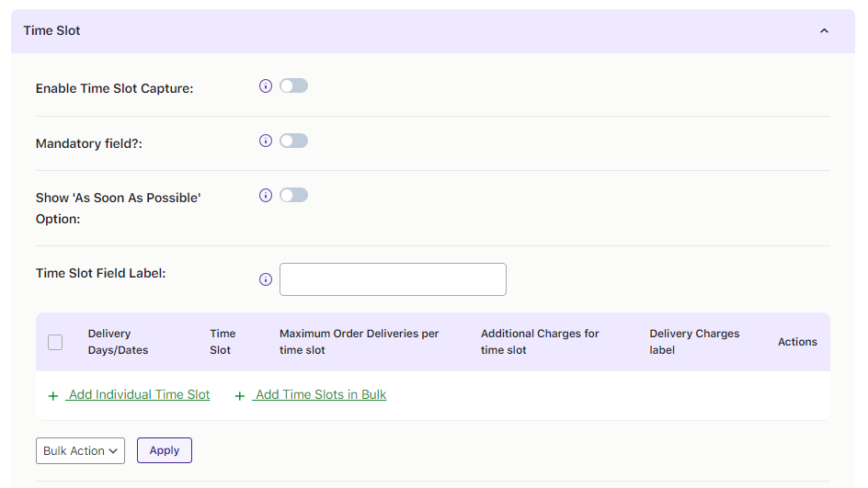Image resolution: width=868 pixels, height=488 pixels.
Task: Check the select-all checkbox in table header
Action: 55,342
